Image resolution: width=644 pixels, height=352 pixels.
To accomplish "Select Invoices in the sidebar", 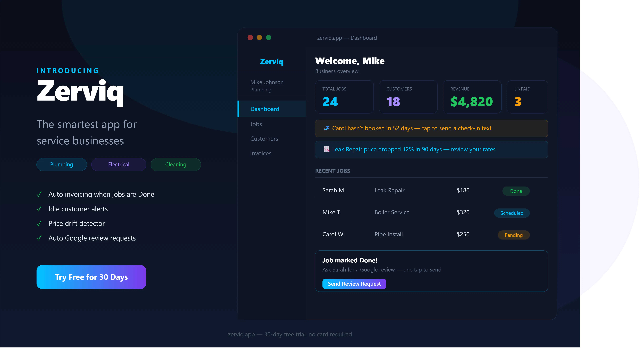I will coord(261,153).
